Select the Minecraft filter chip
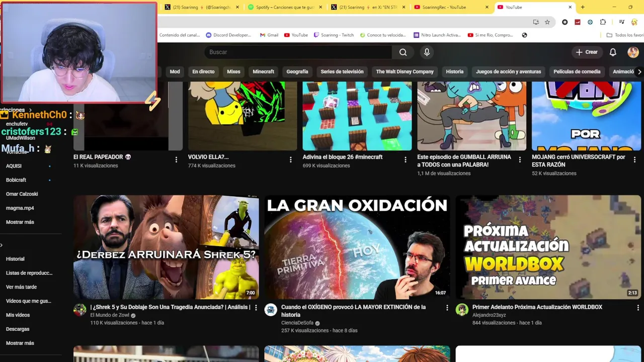Image resolution: width=644 pixels, height=362 pixels. 263,71
